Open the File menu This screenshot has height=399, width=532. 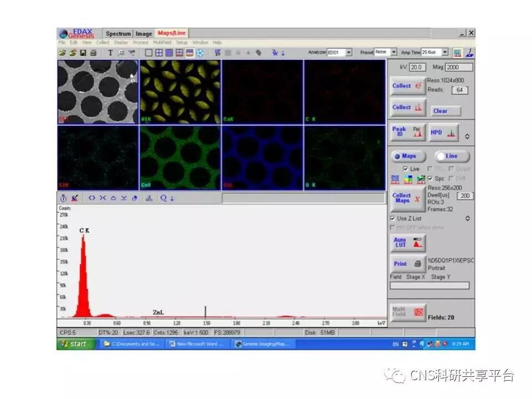point(62,43)
